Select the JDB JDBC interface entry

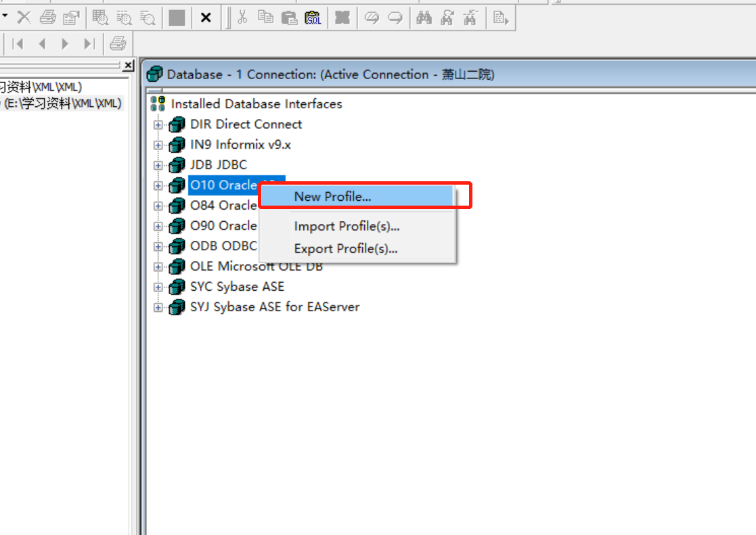(x=219, y=164)
